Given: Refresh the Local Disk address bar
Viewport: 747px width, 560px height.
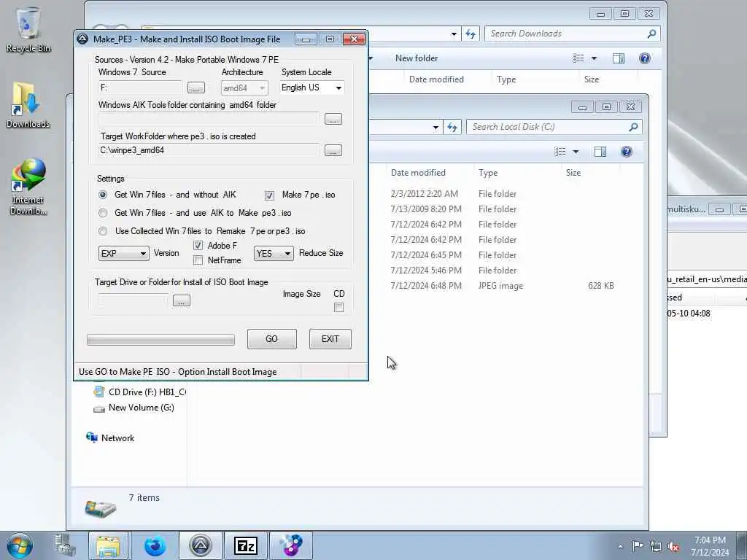Looking at the screenshot, I should (x=452, y=127).
